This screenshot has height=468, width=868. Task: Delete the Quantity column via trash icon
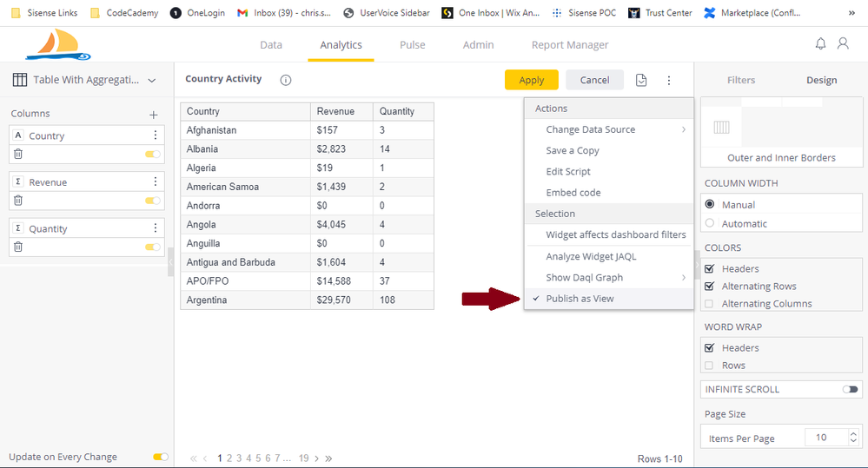click(x=18, y=247)
